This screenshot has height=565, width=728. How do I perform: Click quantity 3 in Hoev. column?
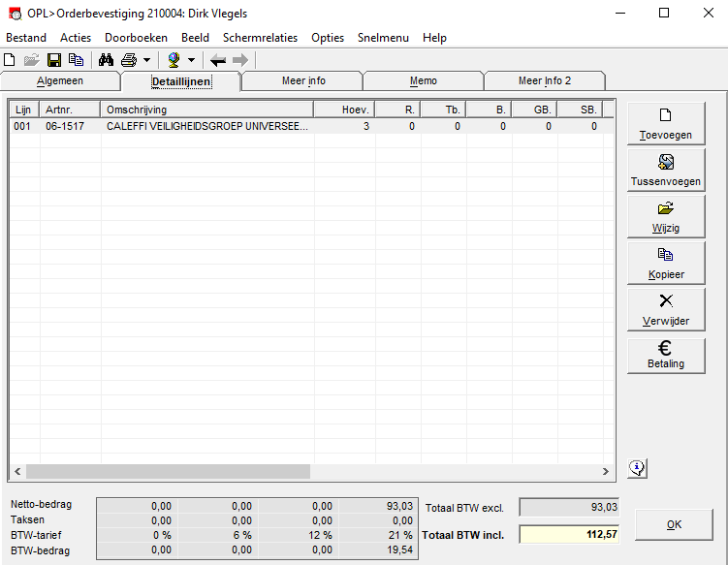click(366, 126)
